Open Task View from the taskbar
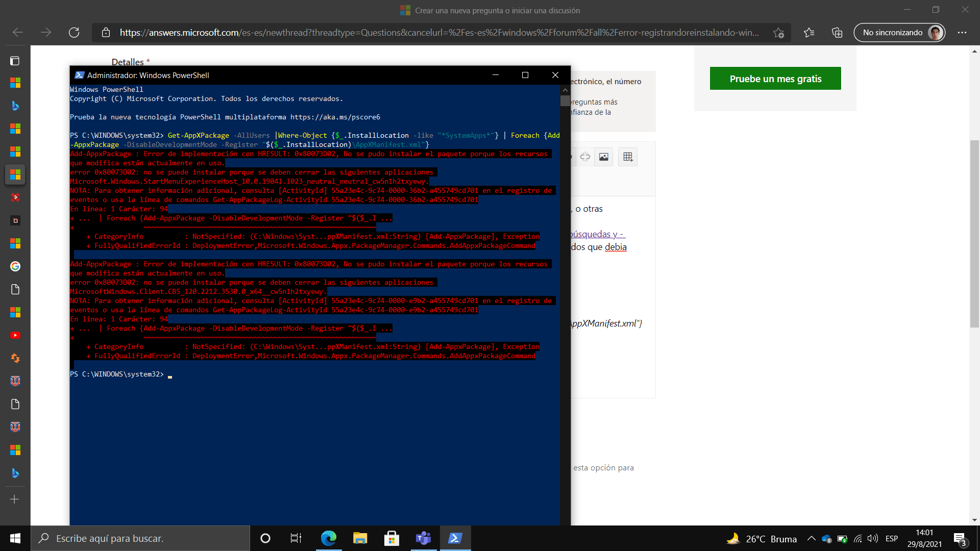 [296, 538]
